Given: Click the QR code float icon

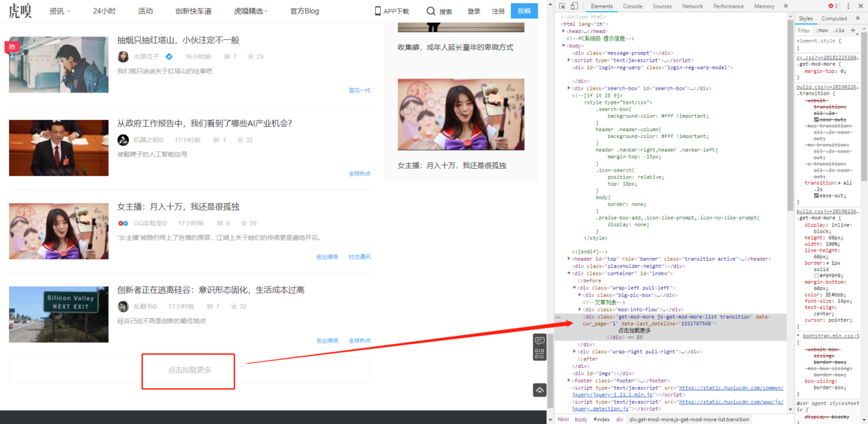Looking at the screenshot, I should (539, 354).
